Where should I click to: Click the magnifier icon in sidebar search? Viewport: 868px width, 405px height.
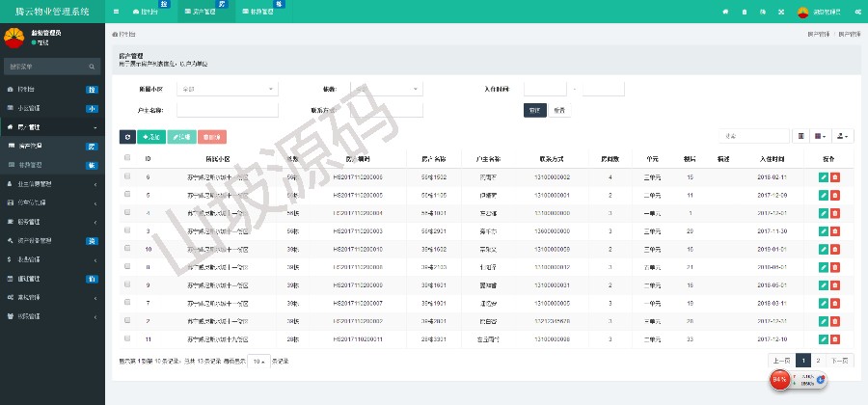92,67
